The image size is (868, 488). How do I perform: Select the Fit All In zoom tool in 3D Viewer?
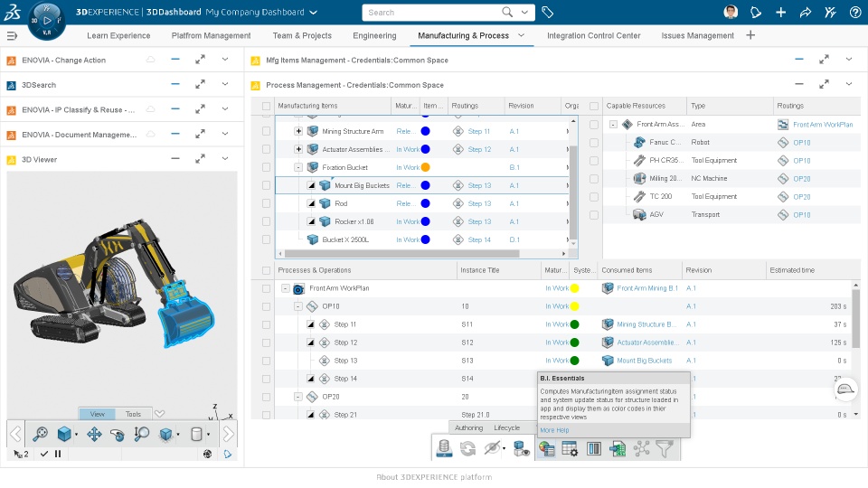(40, 435)
